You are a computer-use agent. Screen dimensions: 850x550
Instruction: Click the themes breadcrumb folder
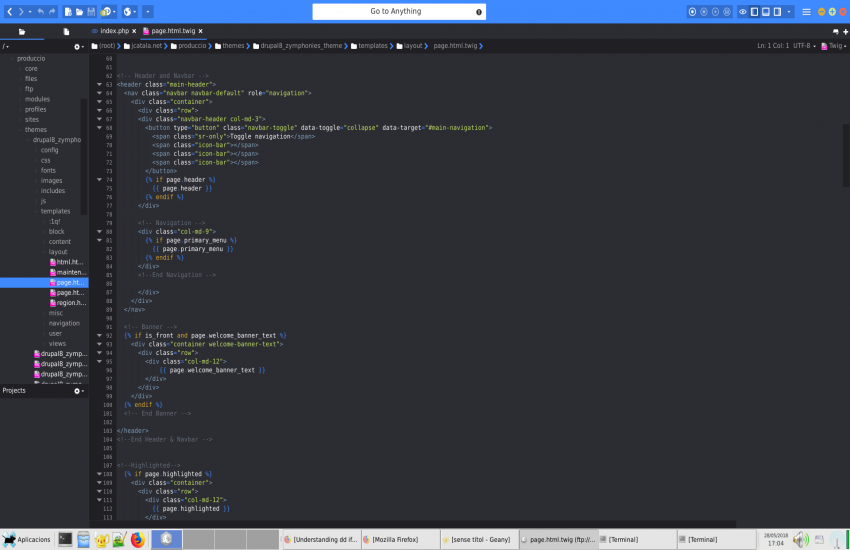[229, 46]
